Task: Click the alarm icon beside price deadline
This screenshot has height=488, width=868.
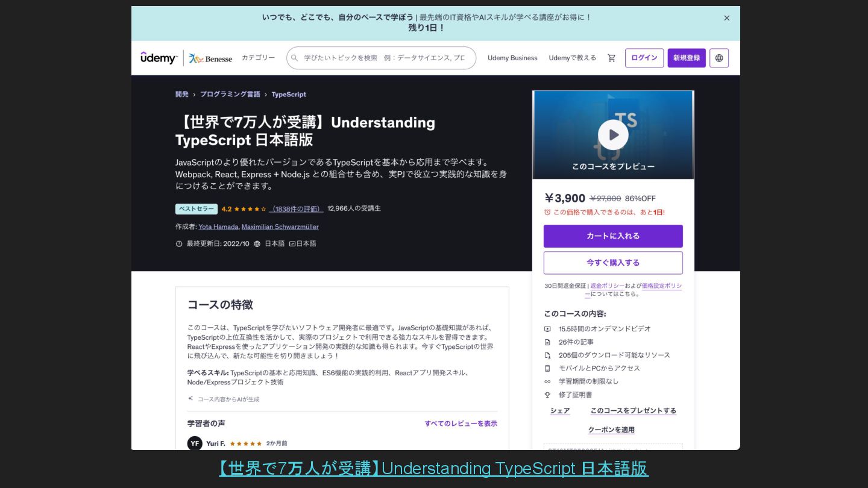Action: 547,212
